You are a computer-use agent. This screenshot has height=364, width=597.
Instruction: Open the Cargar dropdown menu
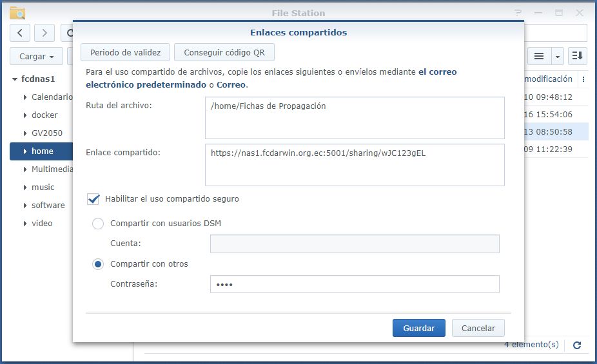[x=36, y=57]
